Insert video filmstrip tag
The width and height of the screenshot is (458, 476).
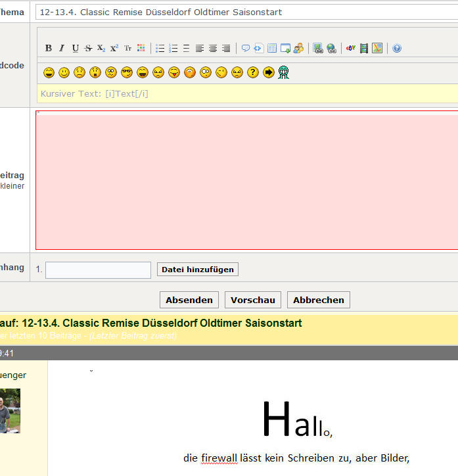[x=364, y=48]
